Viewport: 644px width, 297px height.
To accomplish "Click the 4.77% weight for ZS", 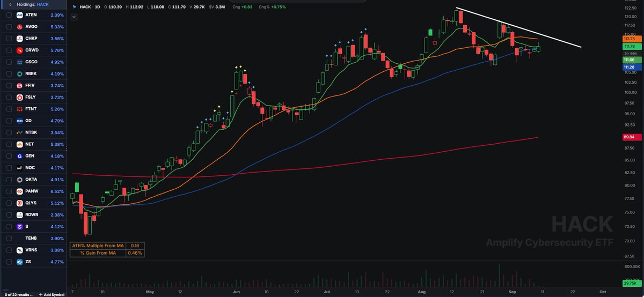I will pyautogui.click(x=57, y=262).
